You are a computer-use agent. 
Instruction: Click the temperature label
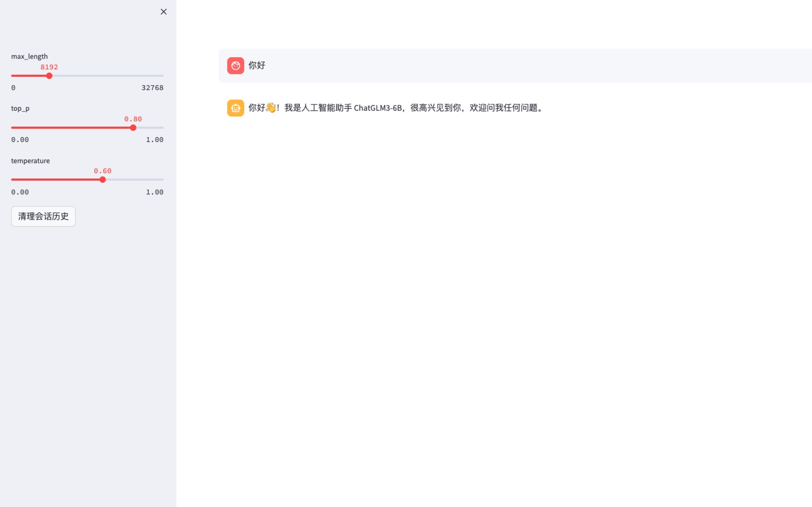[31, 161]
